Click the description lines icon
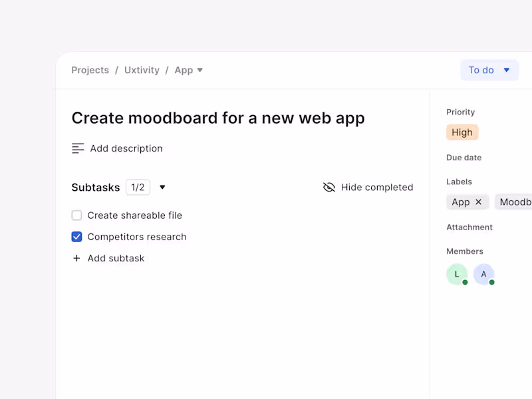 [x=78, y=148]
